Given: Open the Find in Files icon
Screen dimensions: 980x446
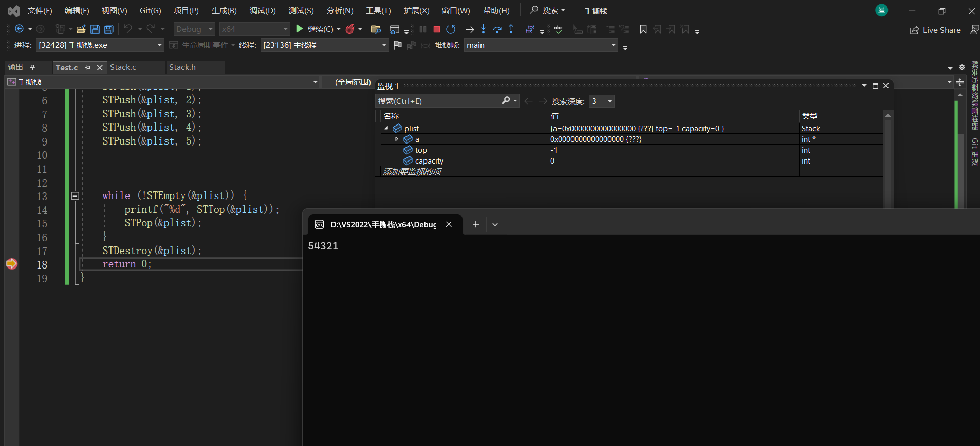Looking at the screenshot, I should point(376,29).
